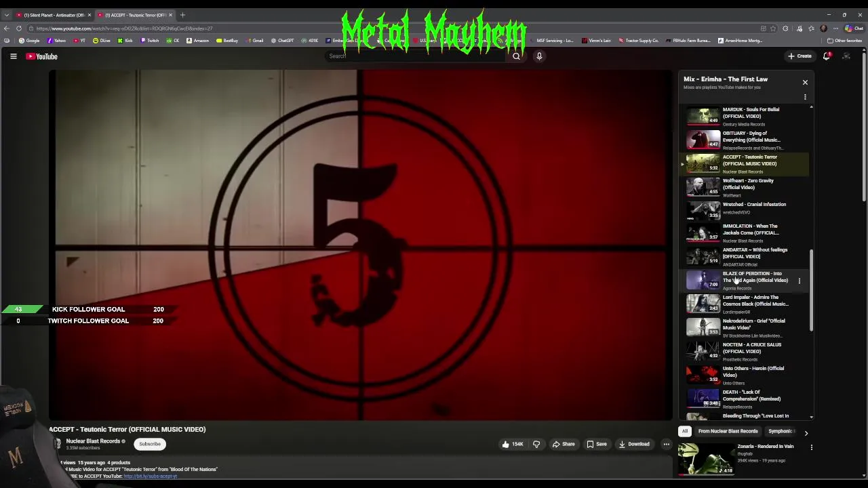The height and width of the screenshot is (488, 868).
Task: Dislike the video with thumbs down
Action: [x=536, y=444]
